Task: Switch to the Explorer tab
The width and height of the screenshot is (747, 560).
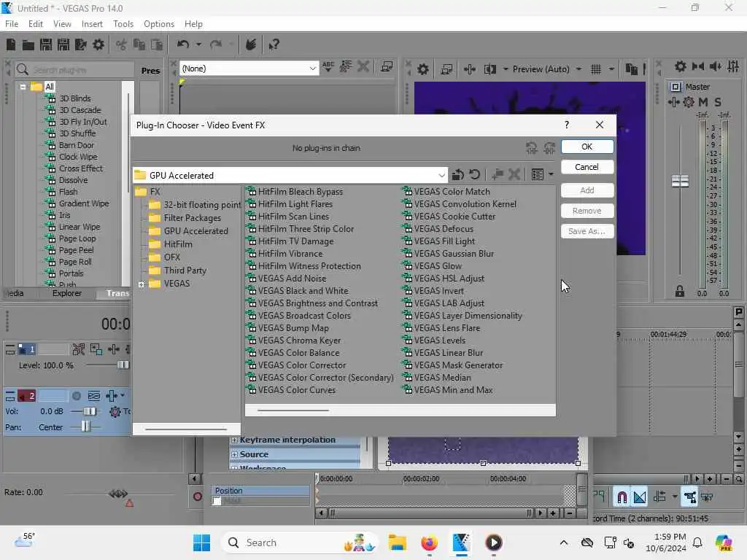Action: click(66, 293)
